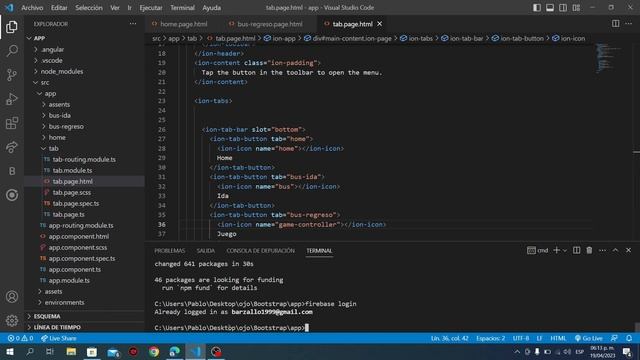
Task: Click code line 36 ion-icon game-controller
Action: point(302,224)
